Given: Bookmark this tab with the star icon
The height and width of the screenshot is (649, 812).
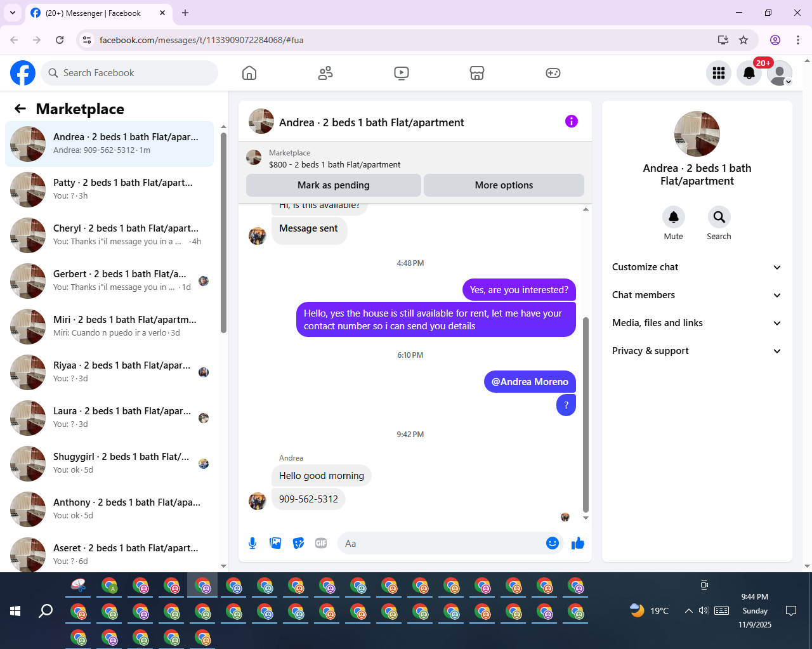Looking at the screenshot, I should [743, 40].
